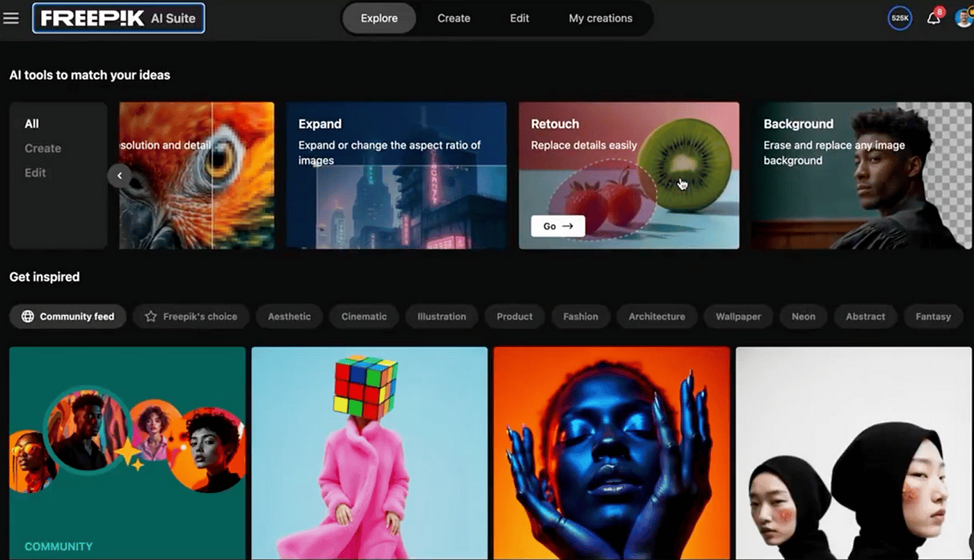
Task: Open the My creations tab
Action: 600,18
